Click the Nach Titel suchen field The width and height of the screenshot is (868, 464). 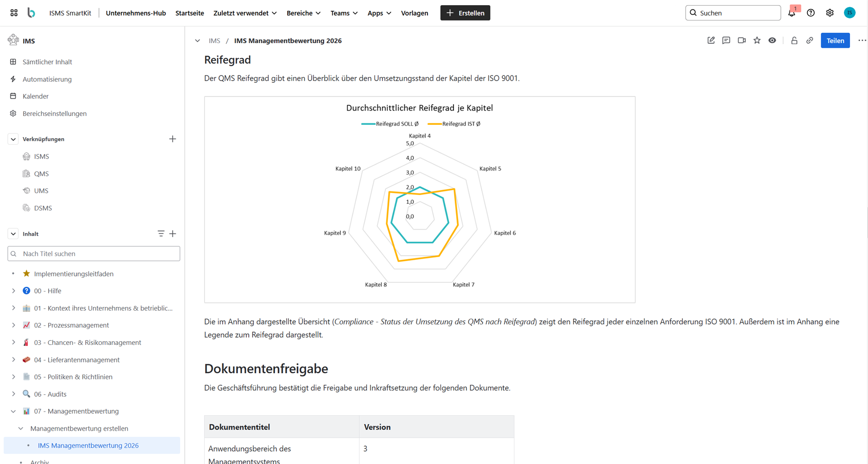[x=94, y=254]
